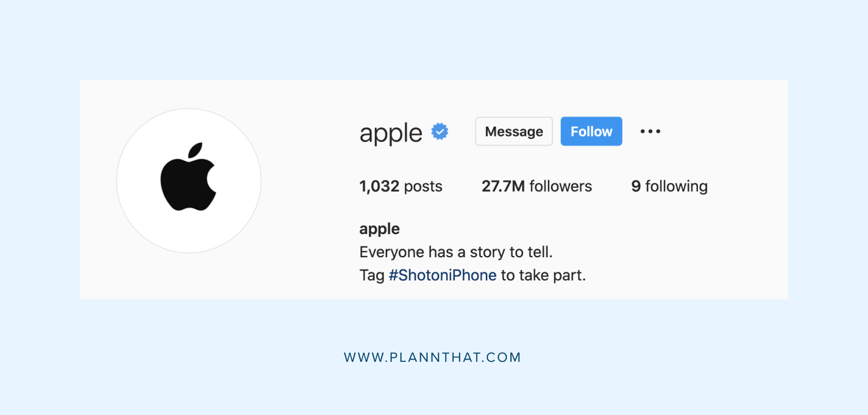Expand profile options using the ellipsis
This screenshot has height=415, width=868.
[650, 131]
